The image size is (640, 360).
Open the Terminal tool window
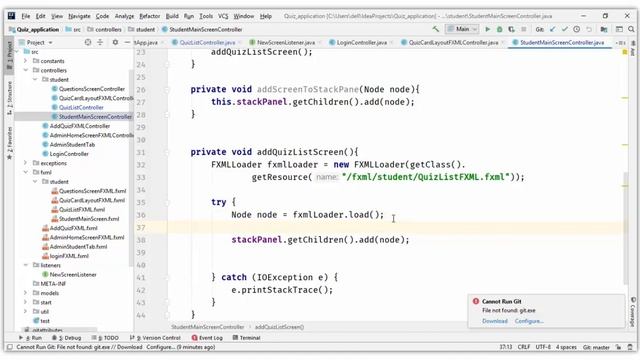[x=246, y=338]
